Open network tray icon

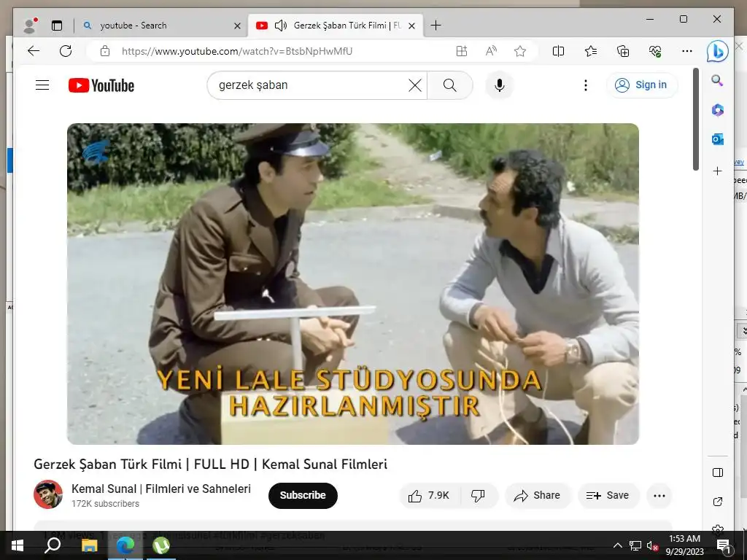(x=635, y=545)
